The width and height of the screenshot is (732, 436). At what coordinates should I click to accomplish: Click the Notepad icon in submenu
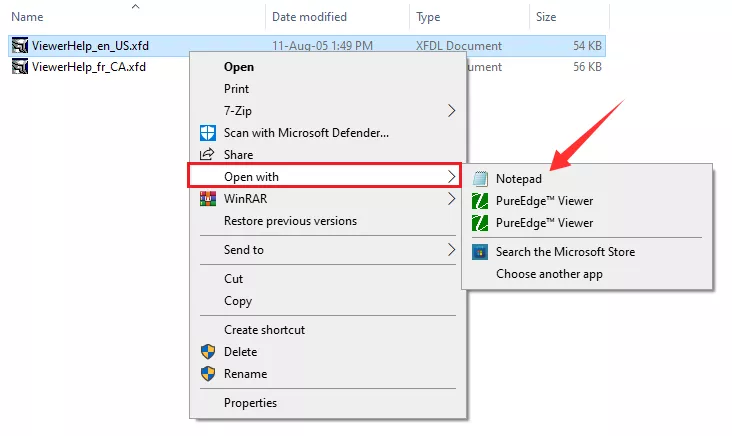(480, 179)
